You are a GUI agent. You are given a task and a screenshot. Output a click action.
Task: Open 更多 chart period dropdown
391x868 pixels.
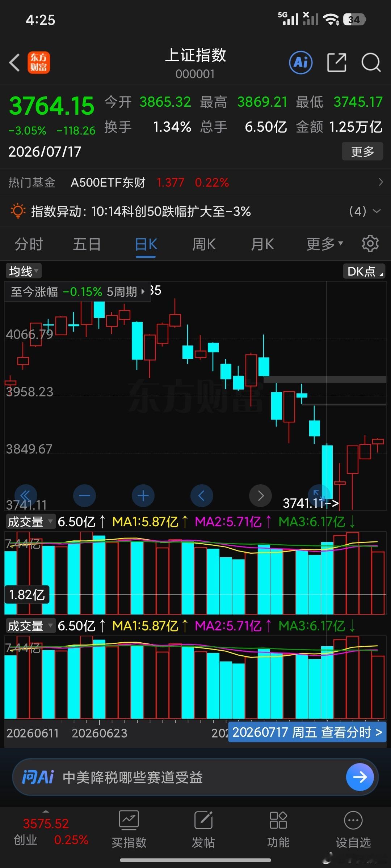(324, 244)
